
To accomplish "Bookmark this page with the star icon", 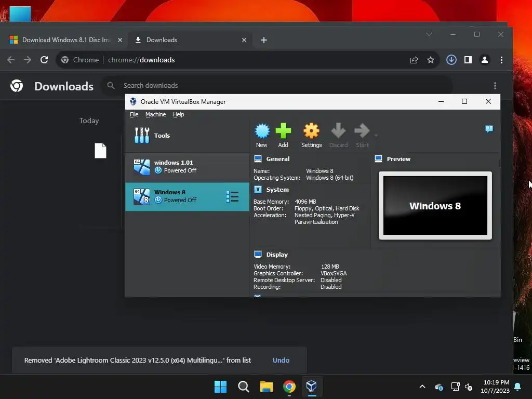I will 431,60.
